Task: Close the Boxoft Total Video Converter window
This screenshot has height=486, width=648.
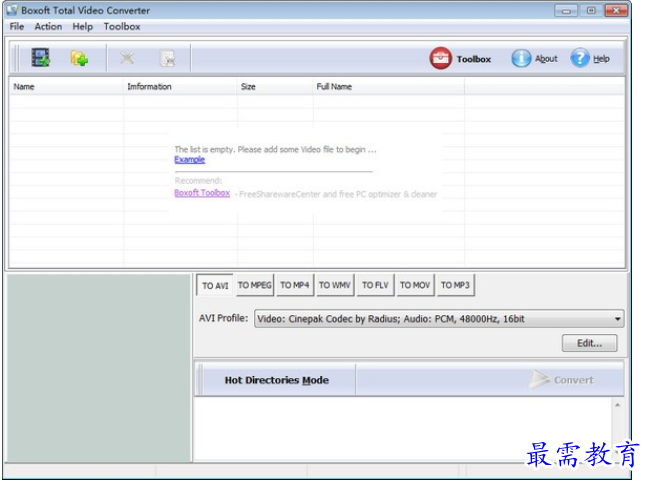Action: click(616, 10)
